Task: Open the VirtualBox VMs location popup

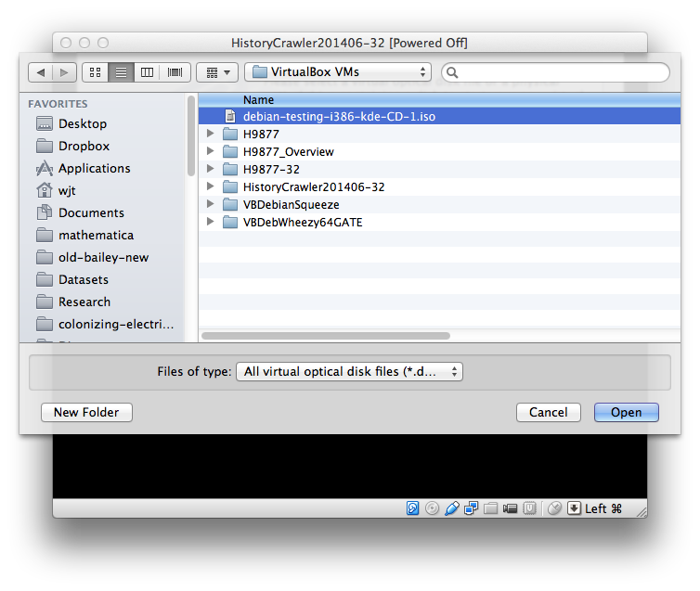Action: 339,72
